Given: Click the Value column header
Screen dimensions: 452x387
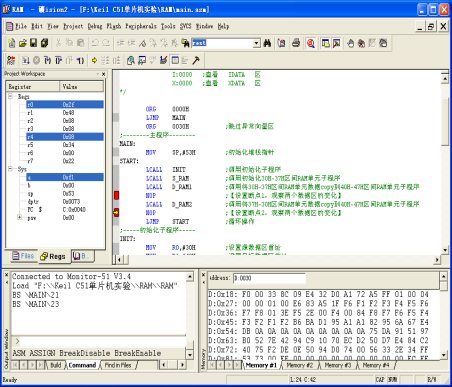Looking at the screenshot, I should point(82,86).
